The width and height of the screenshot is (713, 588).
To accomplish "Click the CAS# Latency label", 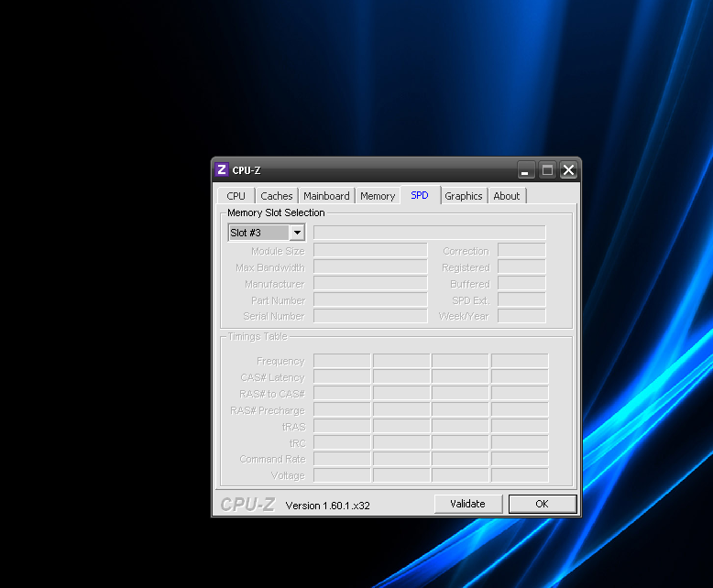I will tap(272, 377).
